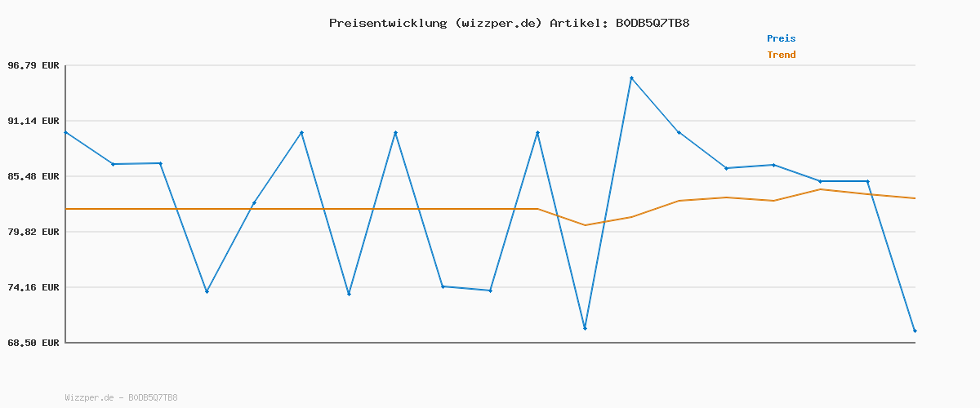980x408 pixels.
Task: Select the first trough of the blue price line
Action: (x=207, y=291)
